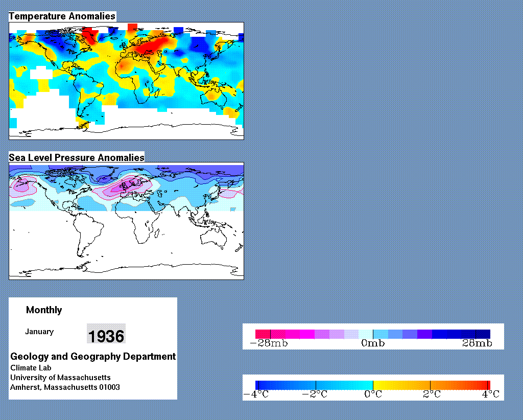Click the Sea Level Pressure Anomalies map
Viewport: 523px width, 420px height.
pos(127,221)
